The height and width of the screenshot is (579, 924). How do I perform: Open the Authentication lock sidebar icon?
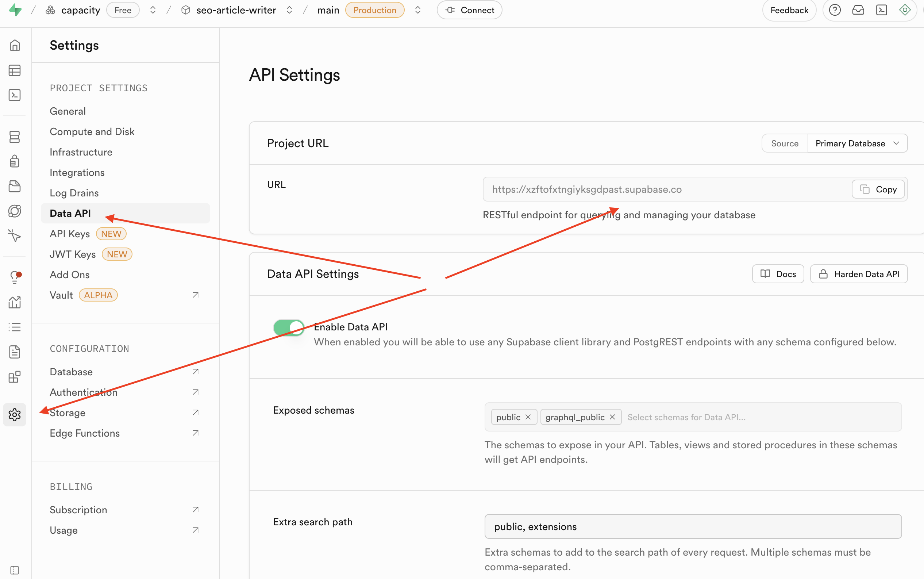(x=15, y=161)
